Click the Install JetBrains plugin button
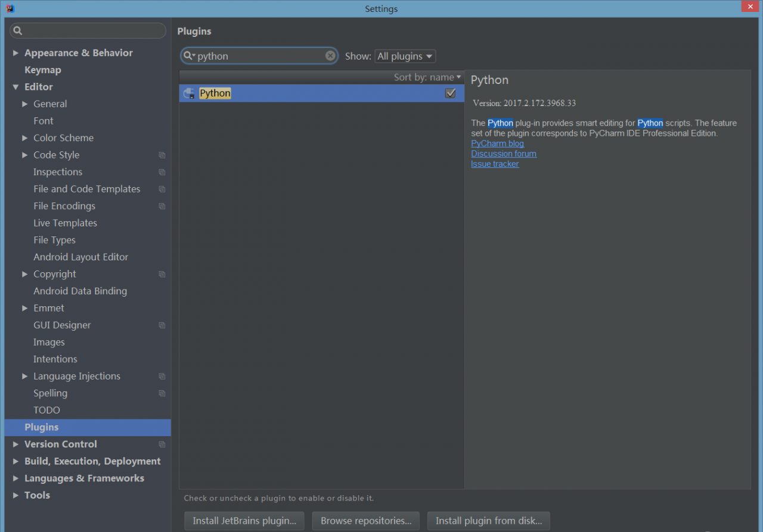 coord(244,521)
